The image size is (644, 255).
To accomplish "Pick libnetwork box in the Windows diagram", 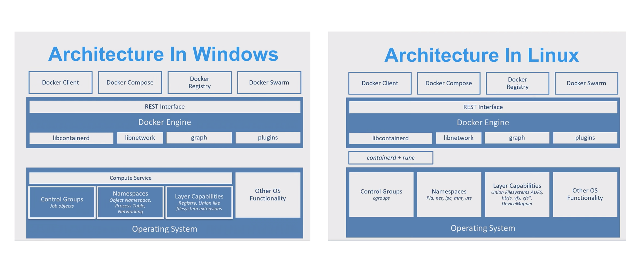I will tap(140, 138).
